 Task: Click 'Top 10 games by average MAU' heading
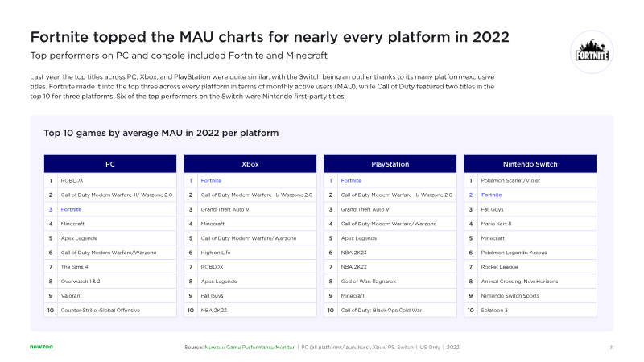(162, 132)
